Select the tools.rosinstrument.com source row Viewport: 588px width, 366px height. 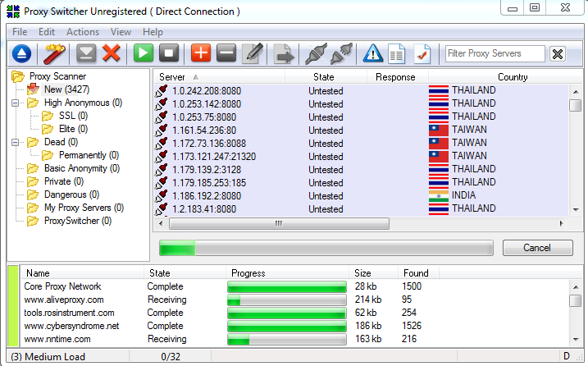point(294,313)
